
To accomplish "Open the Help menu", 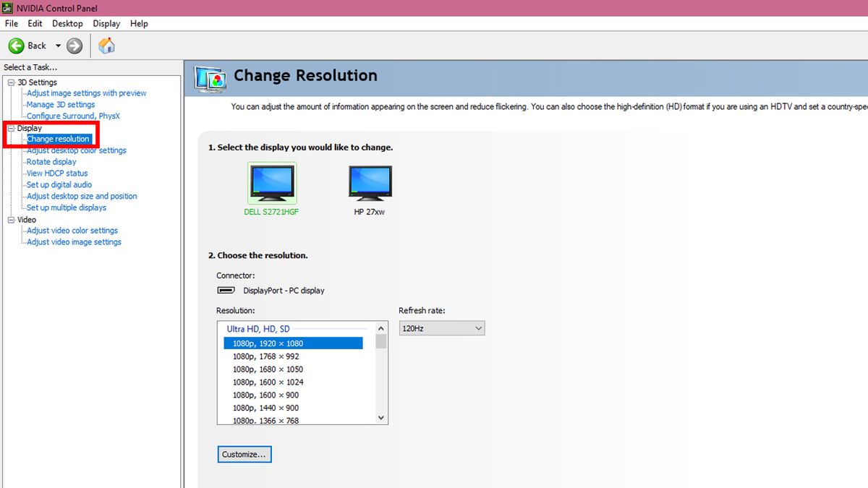I will [139, 23].
